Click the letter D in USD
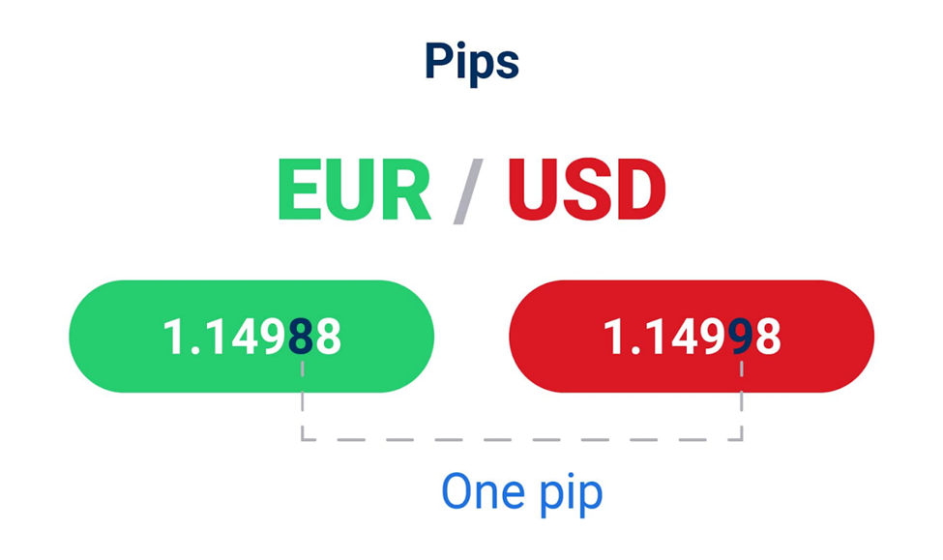The width and height of the screenshot is (943, 560). point(638,191)
